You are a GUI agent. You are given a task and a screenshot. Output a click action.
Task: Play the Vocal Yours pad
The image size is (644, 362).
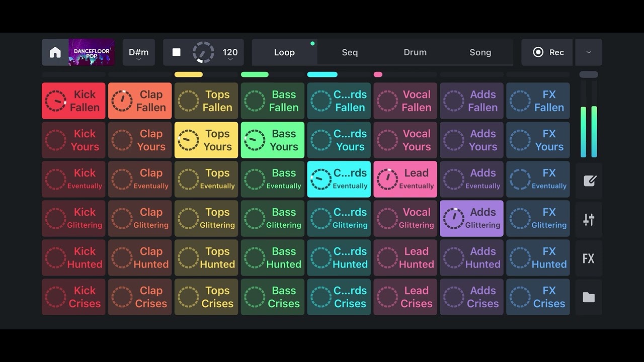coord(406,140)
